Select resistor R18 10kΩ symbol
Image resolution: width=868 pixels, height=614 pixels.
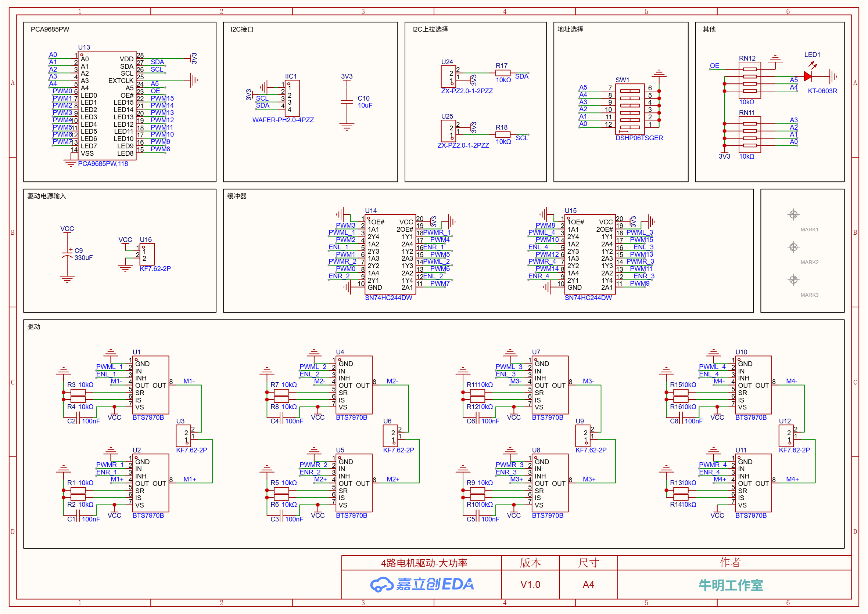503,135
